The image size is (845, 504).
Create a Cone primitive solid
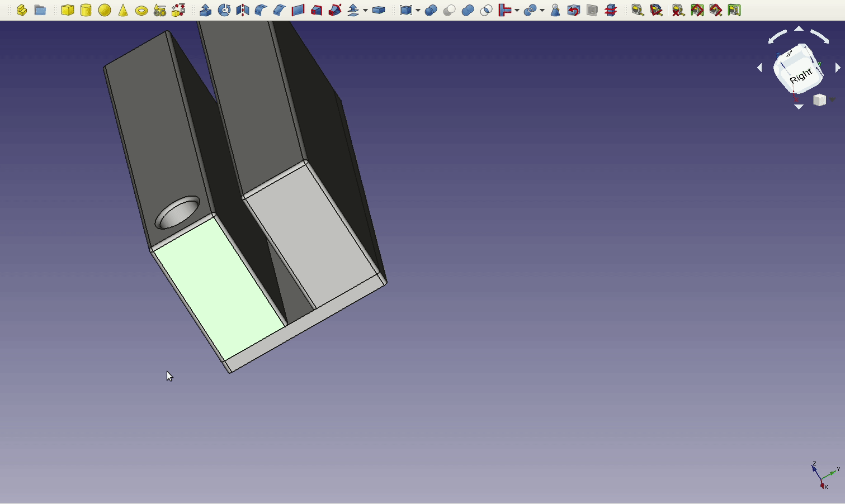point(123,10)
